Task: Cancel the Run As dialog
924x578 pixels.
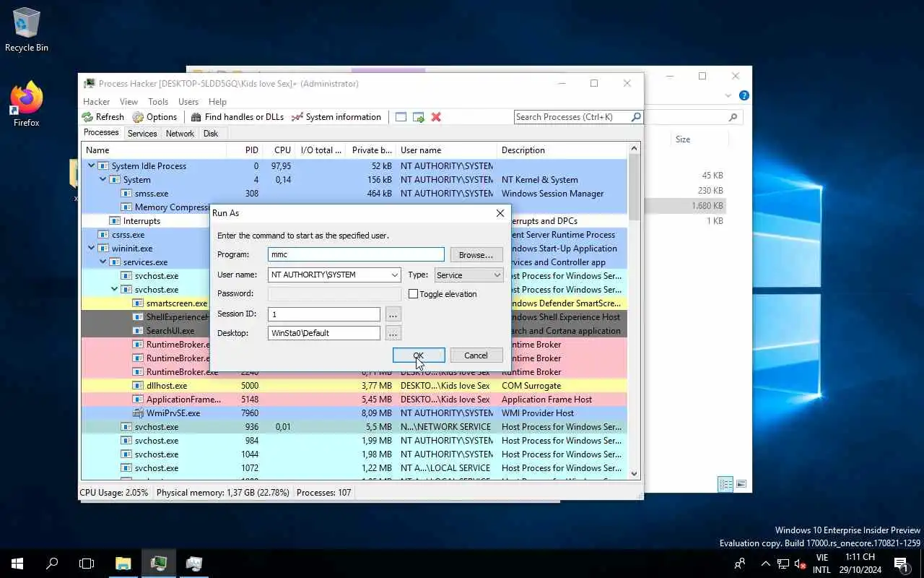Action: tap(476, 355)
